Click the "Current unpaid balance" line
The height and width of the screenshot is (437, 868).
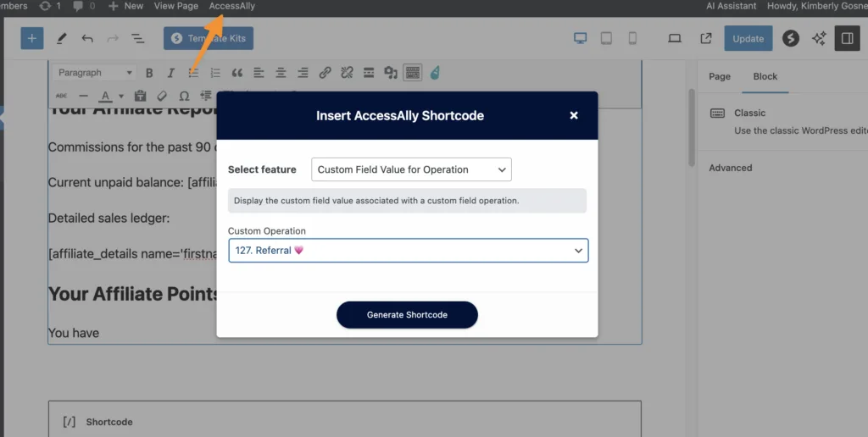click(132, 183)
